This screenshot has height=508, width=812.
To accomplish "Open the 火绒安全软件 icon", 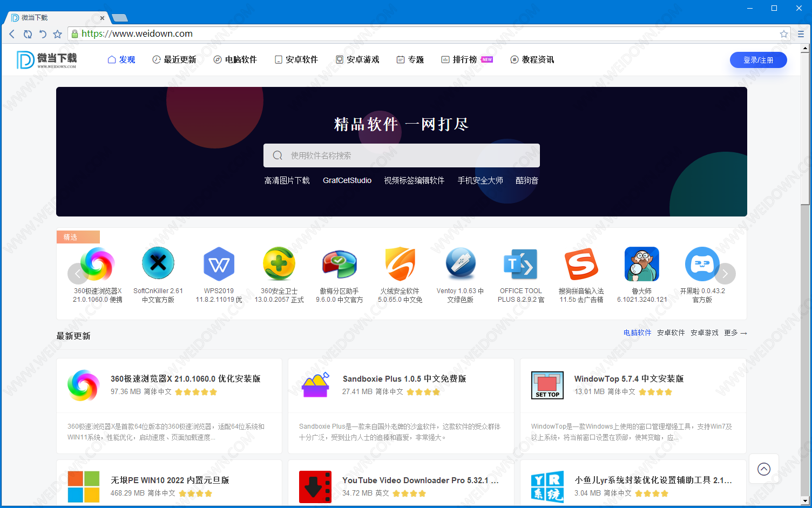I will (400, 264).
